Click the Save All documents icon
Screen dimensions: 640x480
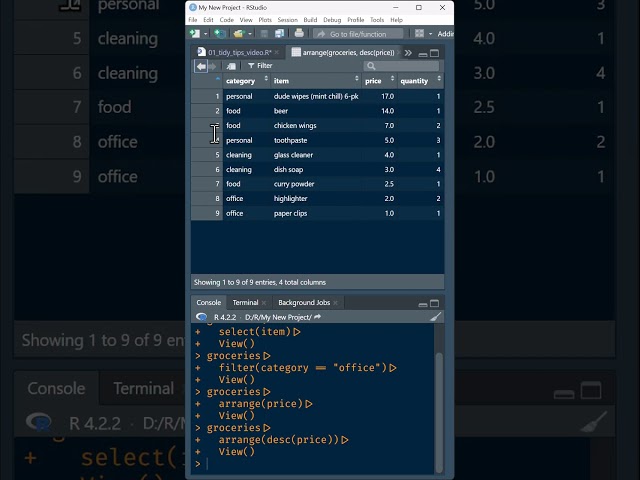[279, 33]
